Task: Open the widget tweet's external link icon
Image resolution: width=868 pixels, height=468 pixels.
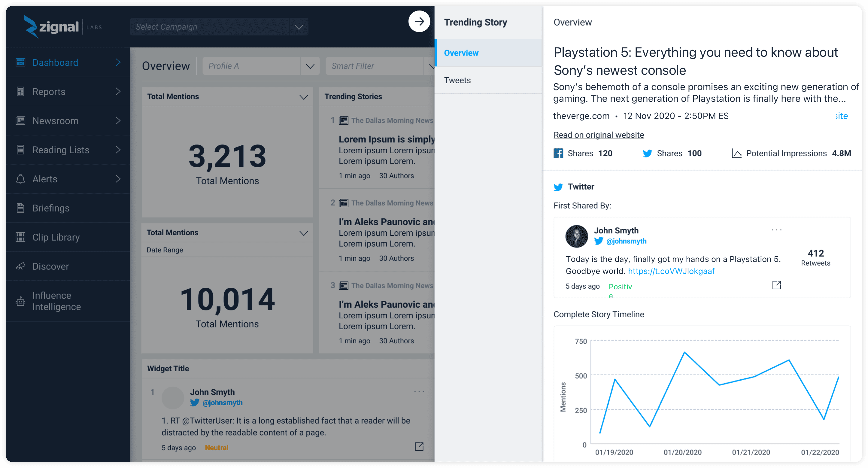Action: tap(419, 447)
